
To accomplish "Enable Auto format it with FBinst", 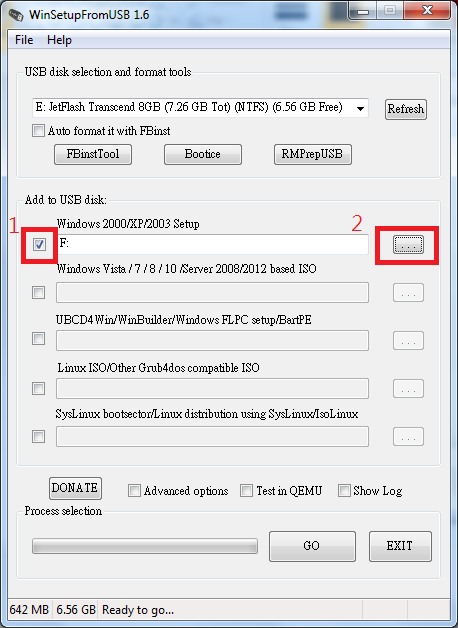I will point(38,131).
